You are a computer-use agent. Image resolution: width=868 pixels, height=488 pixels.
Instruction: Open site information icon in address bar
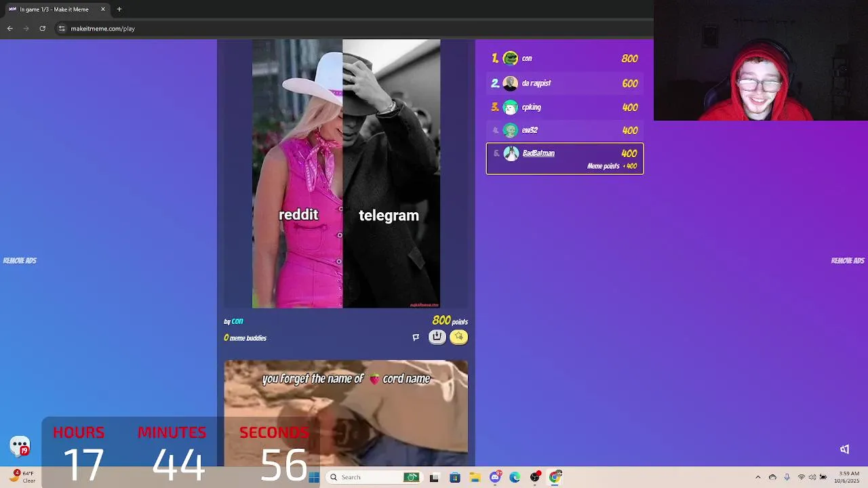pyautogui.click(x=62, y=28)
